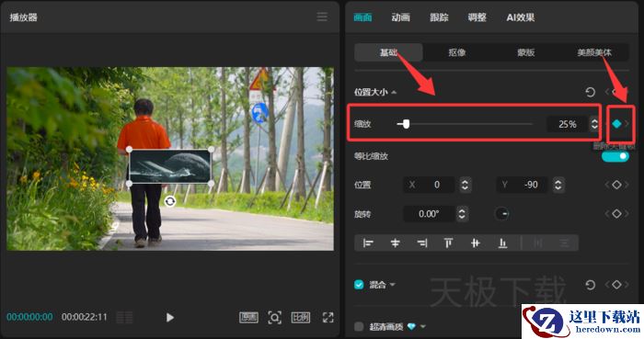Click the rotation dial knob

click(x=502, y=213)
